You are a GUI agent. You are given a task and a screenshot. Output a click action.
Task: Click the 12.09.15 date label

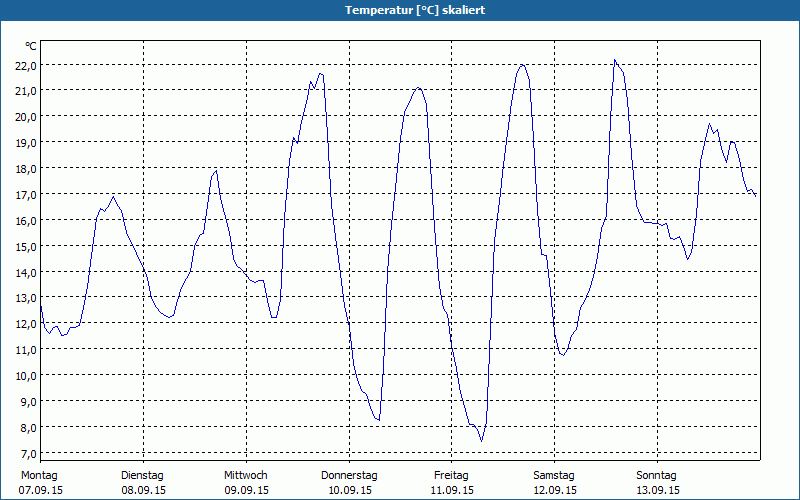click(x=555, y=490)
